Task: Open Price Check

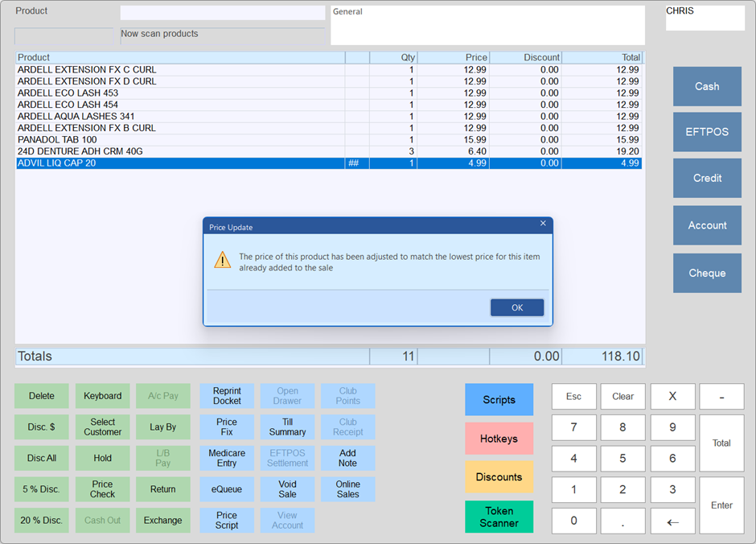Action: pos(102,489)
